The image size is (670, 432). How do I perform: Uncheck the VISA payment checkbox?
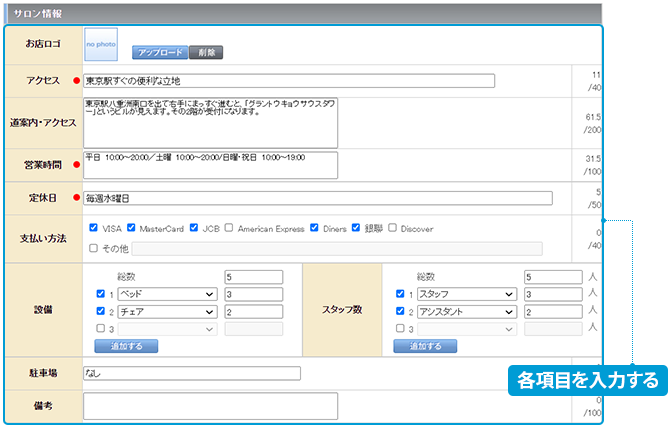(x=94, y=228)
